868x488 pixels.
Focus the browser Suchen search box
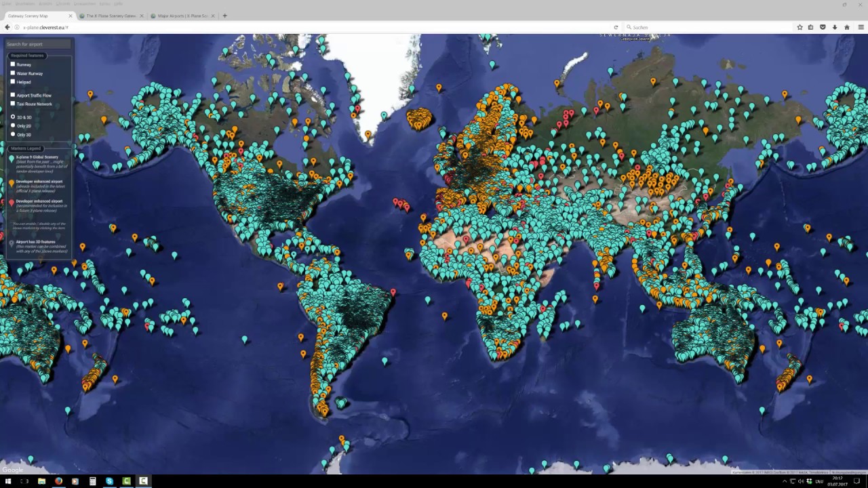pos(707,27)
